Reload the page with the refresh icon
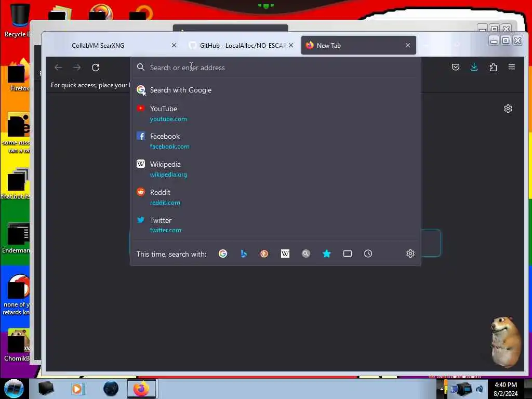 click(96, 68)
